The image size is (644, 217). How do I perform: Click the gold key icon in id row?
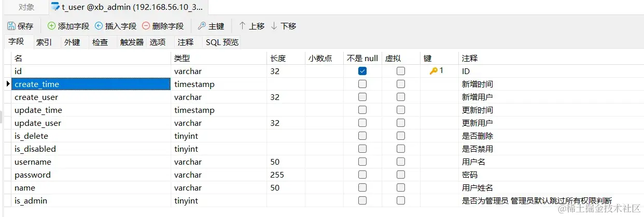pos(433,71)
